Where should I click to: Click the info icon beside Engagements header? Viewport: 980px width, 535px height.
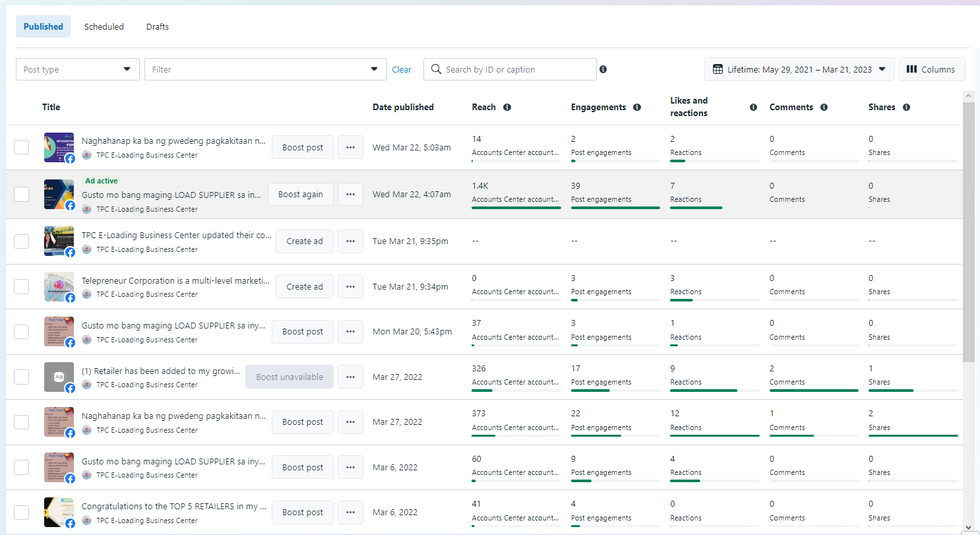click(636, 108)
